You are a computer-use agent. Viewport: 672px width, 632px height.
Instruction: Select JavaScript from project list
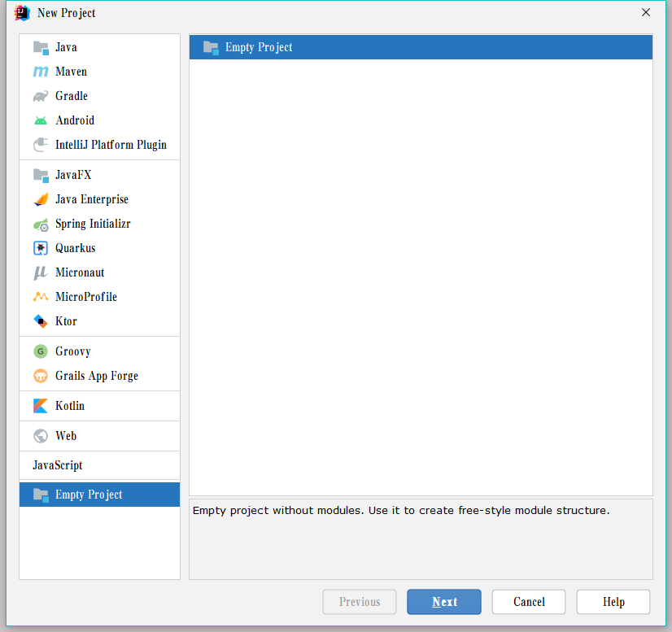(57, 465)
